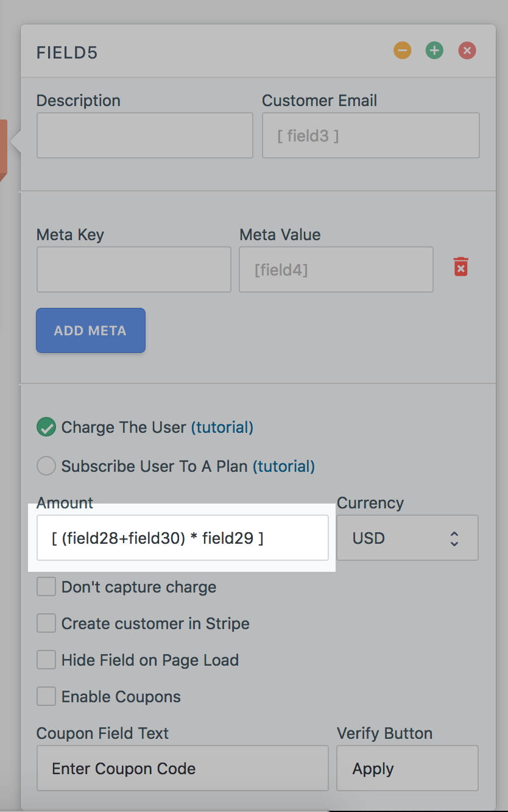The height and width of the screenshot is (812, 508).
Task: Delete FIELD5 via the red X icon
Action: [x=467, y=51]
